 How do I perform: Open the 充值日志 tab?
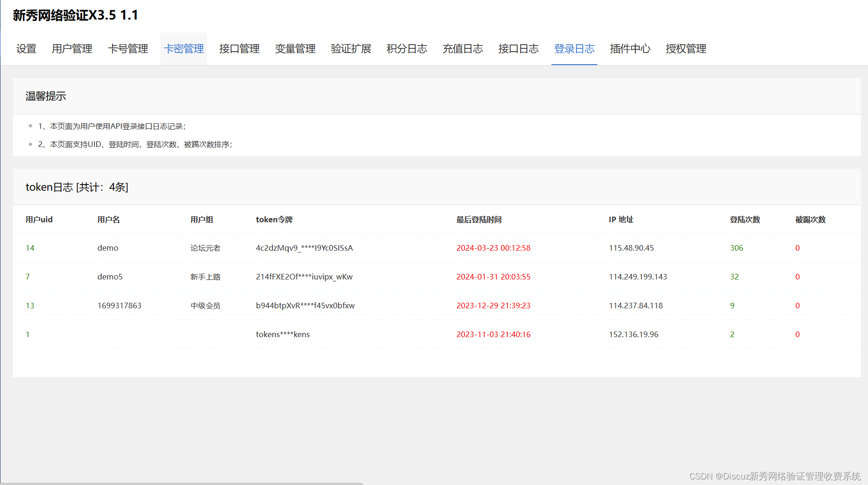point(463,49)
